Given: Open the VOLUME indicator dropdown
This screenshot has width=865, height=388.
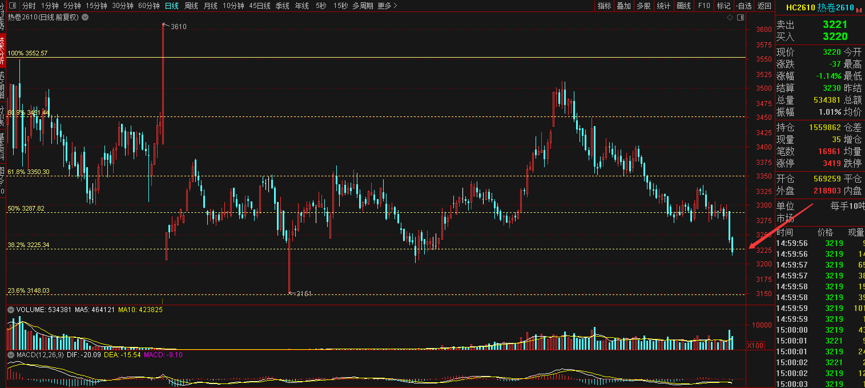Looking at the screenshot, I should tap(10, 310).
